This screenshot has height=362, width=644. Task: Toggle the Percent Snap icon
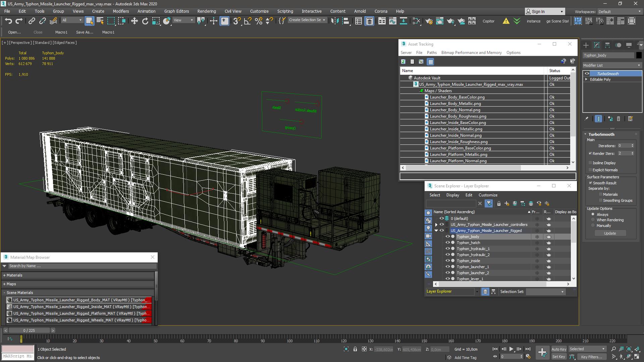point(258,21)
